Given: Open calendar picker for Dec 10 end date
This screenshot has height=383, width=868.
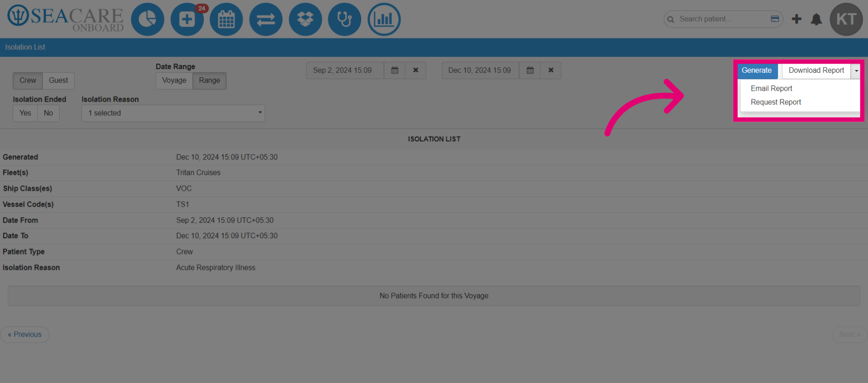Looking at the screenshot, I should pos(530,70).
